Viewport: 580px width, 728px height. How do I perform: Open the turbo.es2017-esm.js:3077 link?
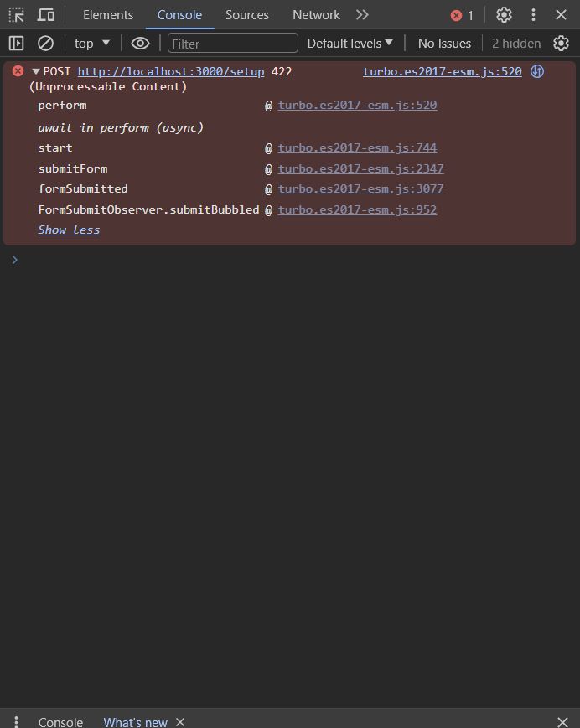click(360, 188)
